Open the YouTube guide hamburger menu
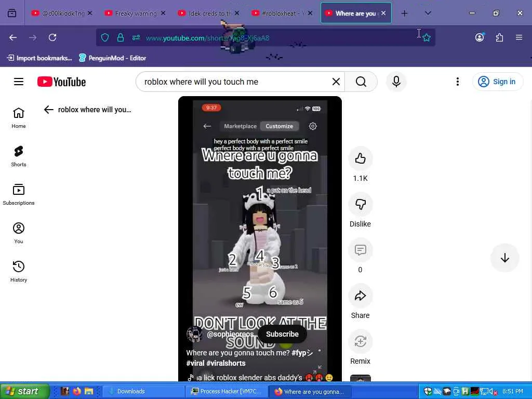Viewport: 532px width, 399px height. click(19, 82)
